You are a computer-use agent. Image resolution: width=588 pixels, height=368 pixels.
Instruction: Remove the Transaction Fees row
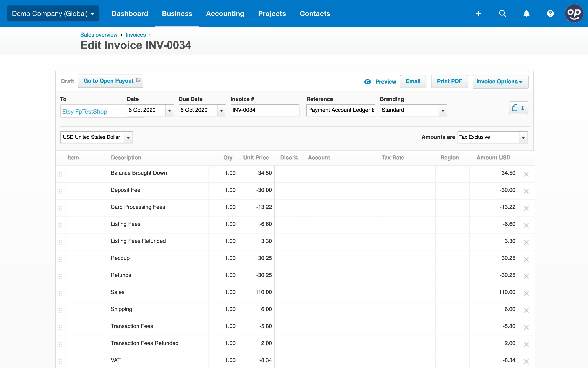coord(526,328)
